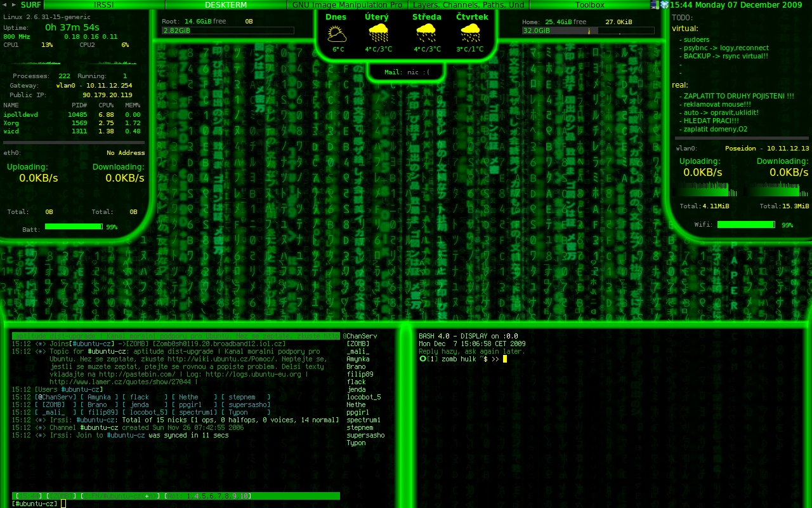This screenshot has height=508, width=812.
Task: Click the Home disk usage bar
Action: pyautogui.click(x=588, y=30)
